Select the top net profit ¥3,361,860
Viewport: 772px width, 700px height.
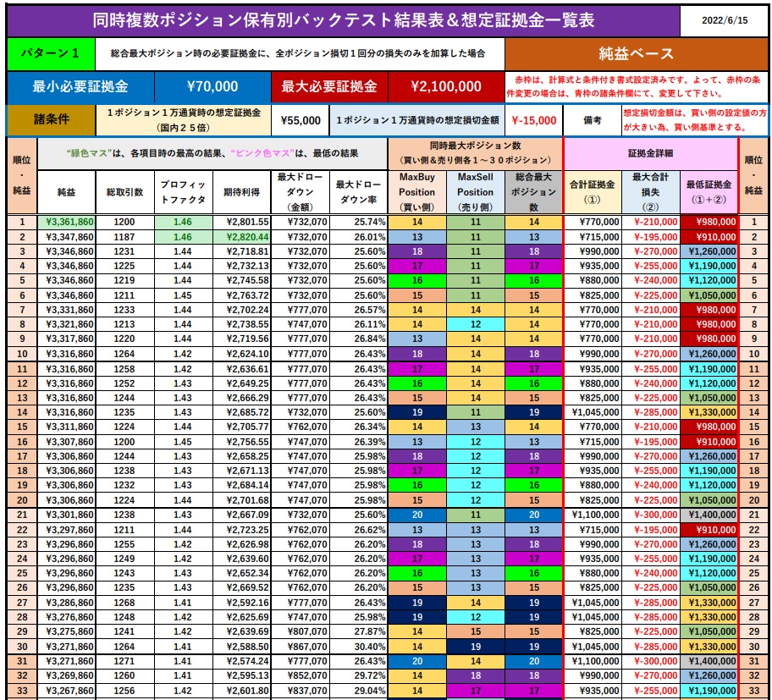[67, 222]
